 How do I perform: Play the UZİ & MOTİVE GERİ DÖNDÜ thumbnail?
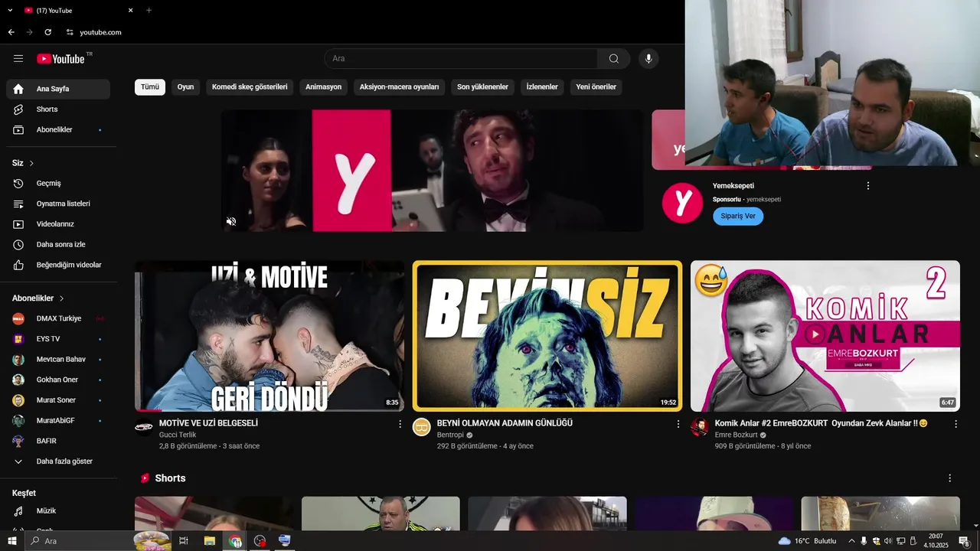click(269, 336)
